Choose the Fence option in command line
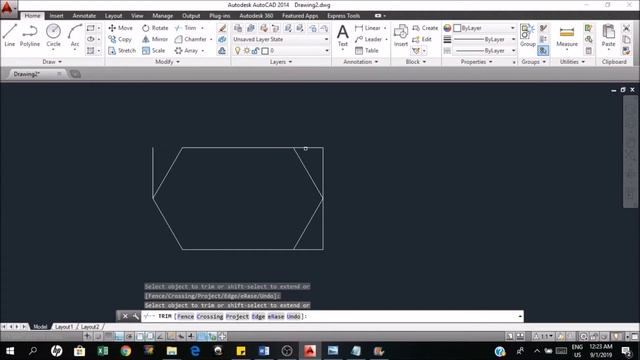Image resolution: width=640 pixels, height=360 pixels. coord(186,316)
